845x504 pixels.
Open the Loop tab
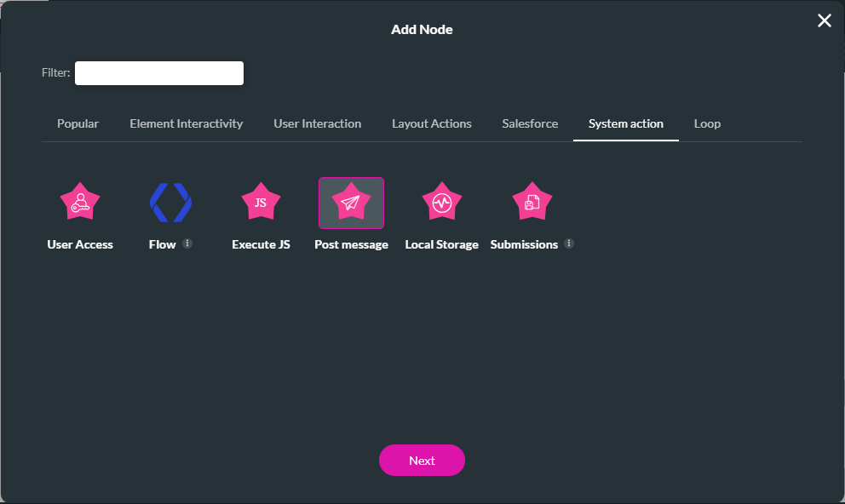tap(707, 123)
